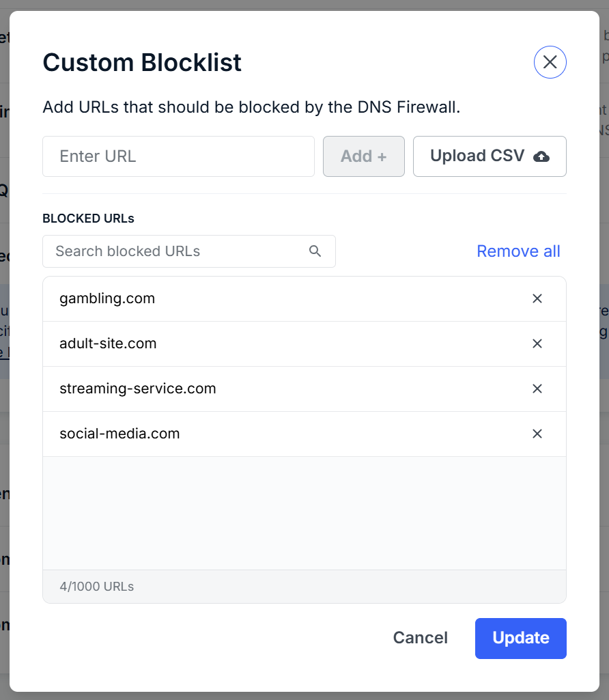The image size is (609, 700).
Task: Click the Remove all link
Action: (x=518, y=251)
